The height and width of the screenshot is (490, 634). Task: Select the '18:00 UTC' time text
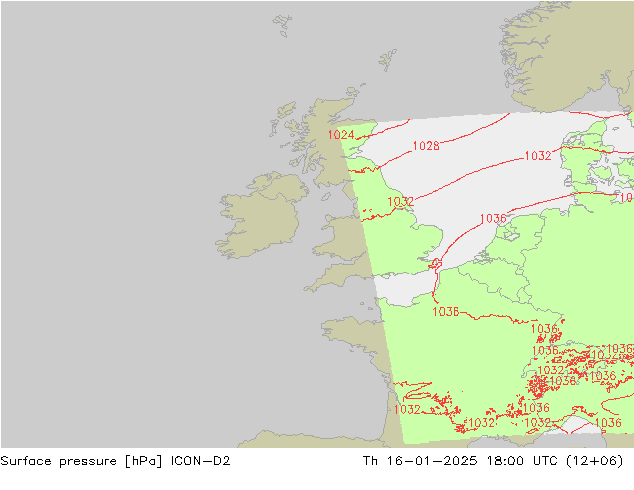(522, 461)
